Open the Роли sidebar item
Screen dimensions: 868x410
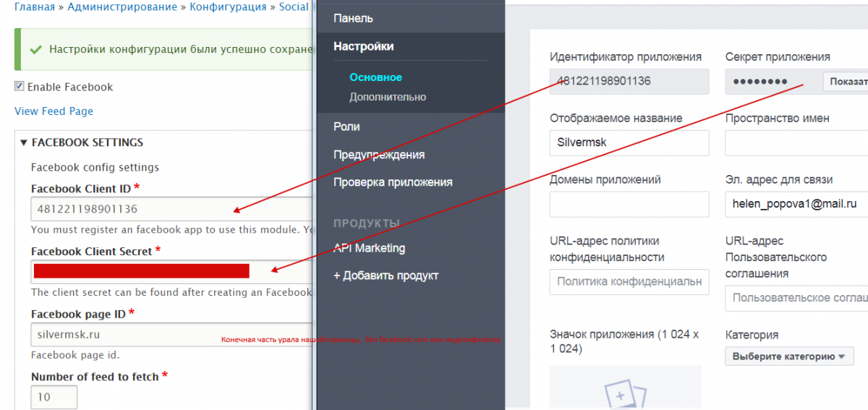[346, 127]
